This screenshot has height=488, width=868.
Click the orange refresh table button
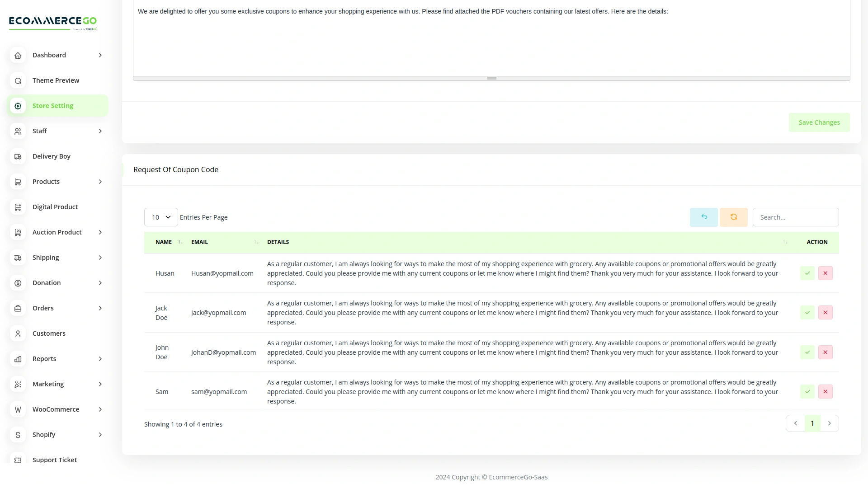pyautogui.click(x=733, y=217)
